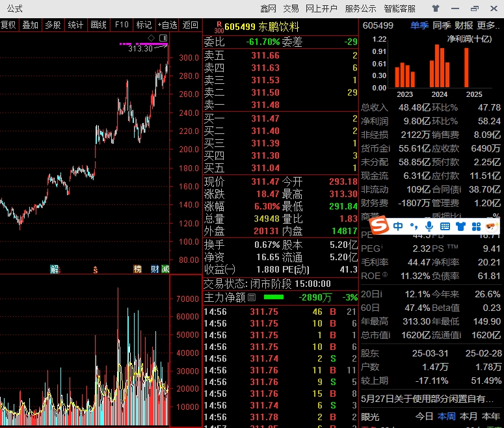Toggle punctuation mode on Sogou input bar
504x428 pixels.
(x=414, y=227)
